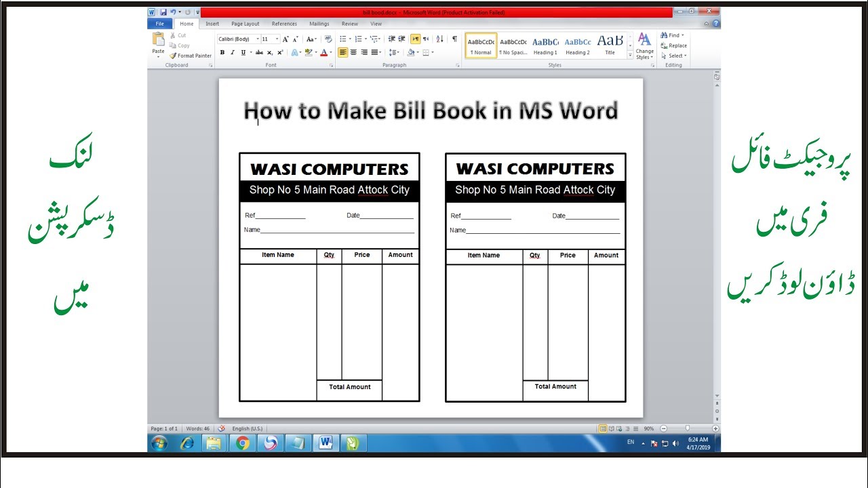
Task: Zoom in with the plus button
Action: coord(715,428)
